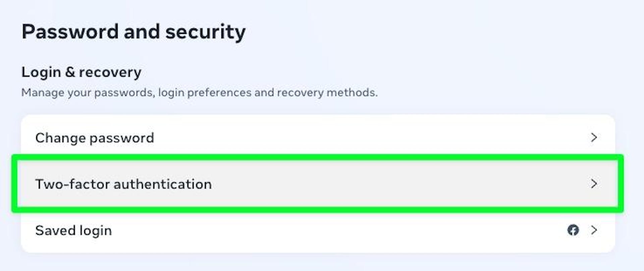This screenshot has height=271, width=644.
Task: Select the highlighted Two-factor authentication row
Action: point(318,184)
